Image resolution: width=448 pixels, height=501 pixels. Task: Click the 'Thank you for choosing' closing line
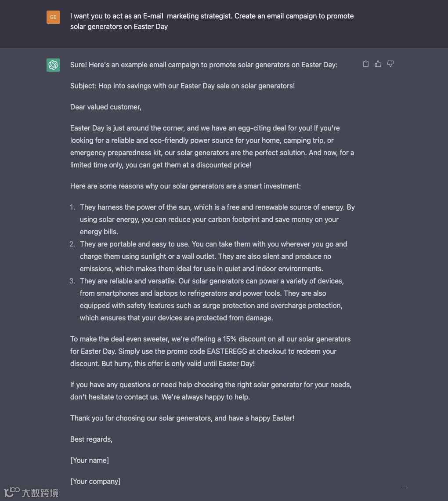tap(182, 418)
